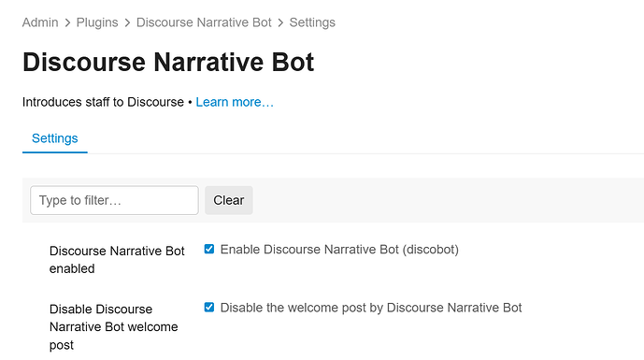Image resolution: width=644 pixels, height=360 pixels.
Task: Go to Admin in the breadcrumb
Action: click(40, 22)
